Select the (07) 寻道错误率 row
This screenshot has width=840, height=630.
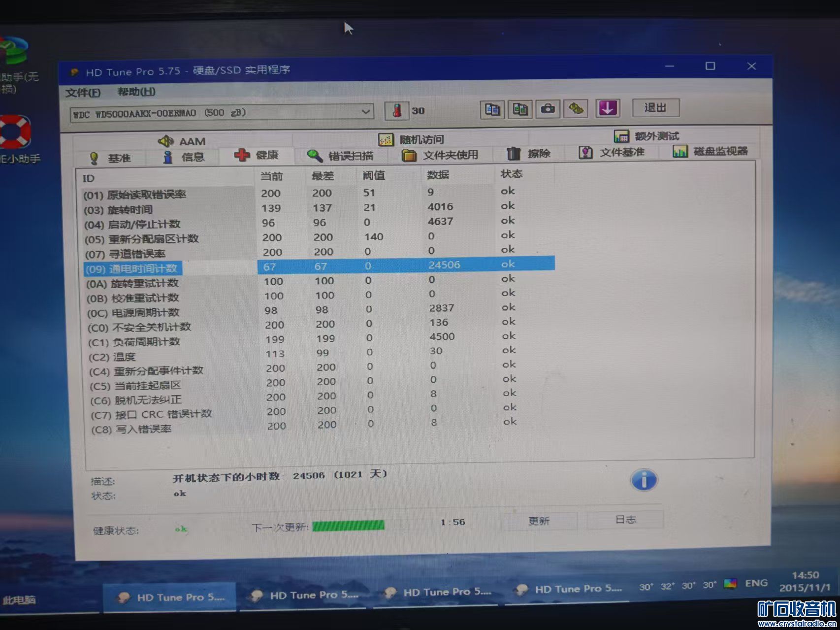coord(319,252)
